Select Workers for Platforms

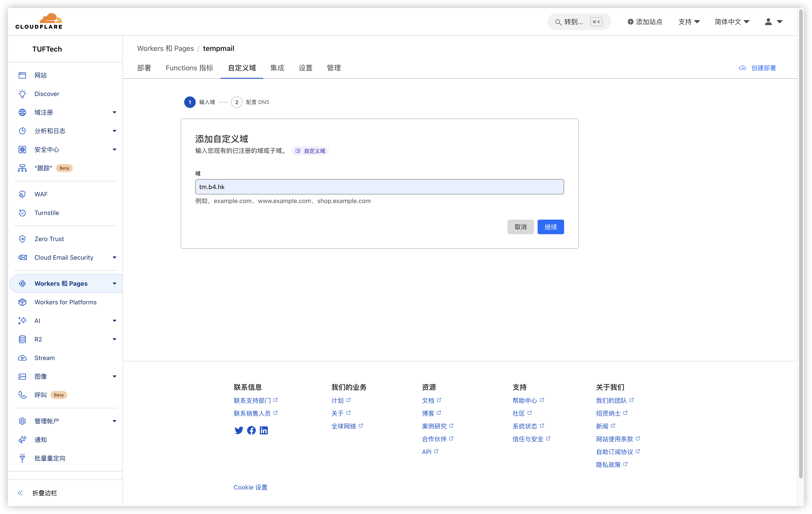click(x=65, y=302)
